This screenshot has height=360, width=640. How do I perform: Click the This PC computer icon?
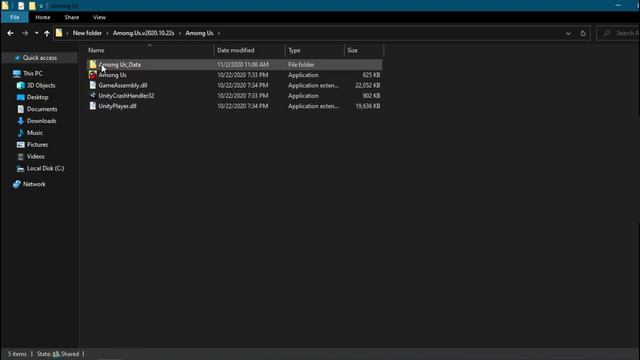[x=17, y=73]
